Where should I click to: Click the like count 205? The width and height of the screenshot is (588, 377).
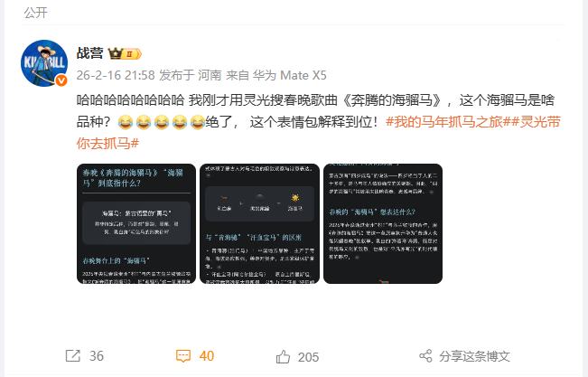coord(308,357)
